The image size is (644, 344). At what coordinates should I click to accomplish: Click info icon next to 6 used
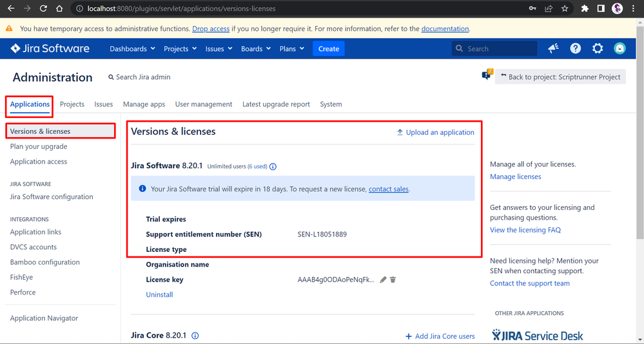273,167
